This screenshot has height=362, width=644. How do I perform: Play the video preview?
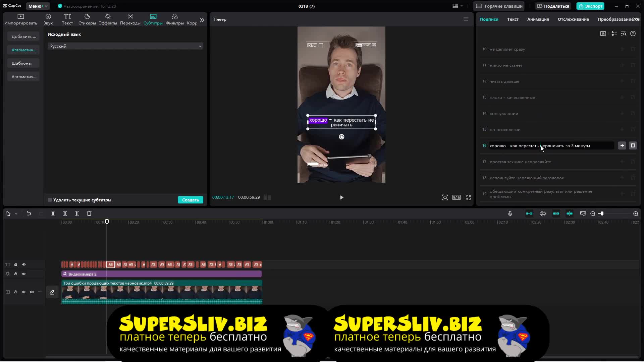tap(341, 197)
